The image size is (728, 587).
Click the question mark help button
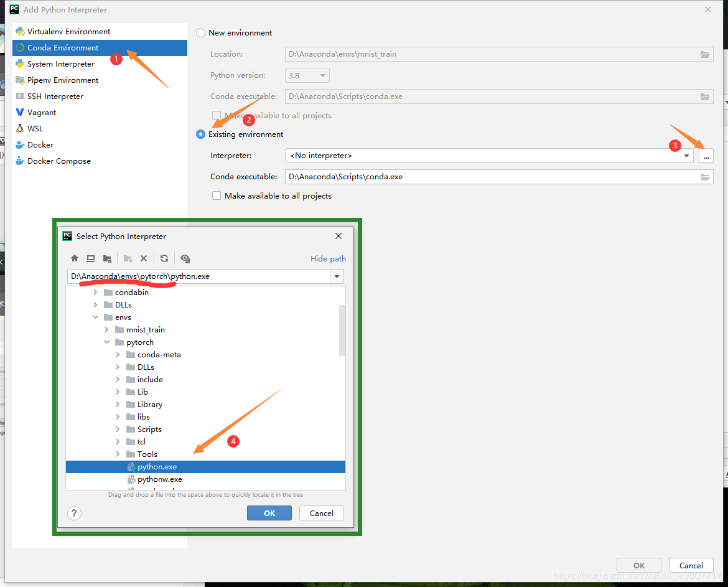tap(74, 513)
